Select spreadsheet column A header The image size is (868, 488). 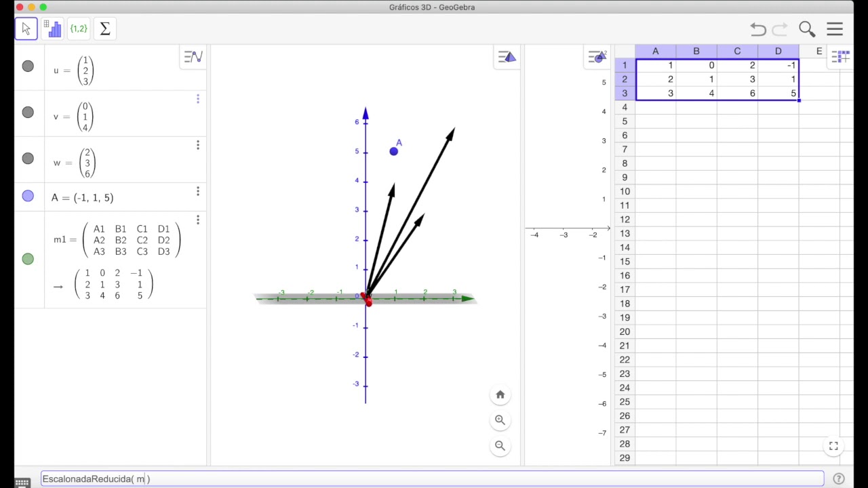click(655, 52)
